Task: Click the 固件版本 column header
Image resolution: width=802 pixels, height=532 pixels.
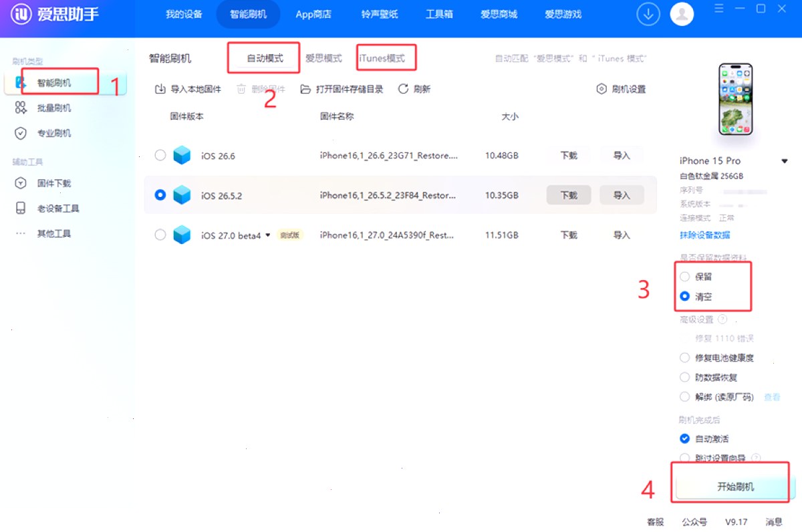Action: point(186,116)
